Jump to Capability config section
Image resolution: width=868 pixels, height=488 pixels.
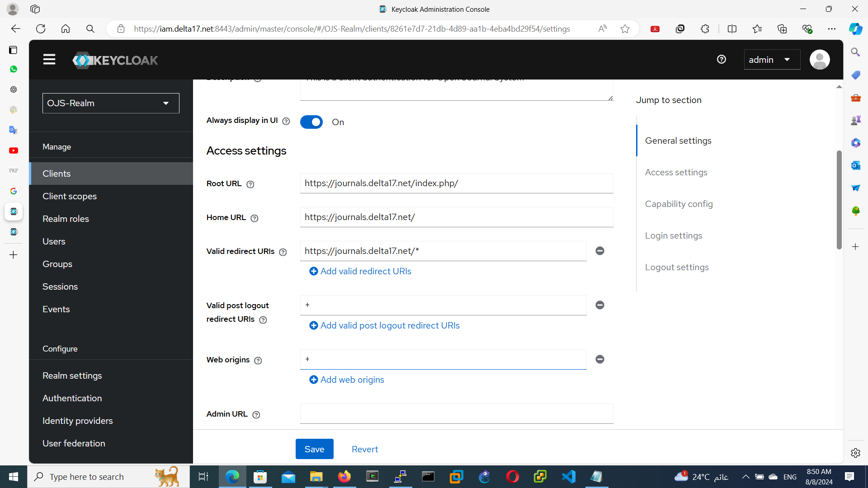click(x=679, y=204)
